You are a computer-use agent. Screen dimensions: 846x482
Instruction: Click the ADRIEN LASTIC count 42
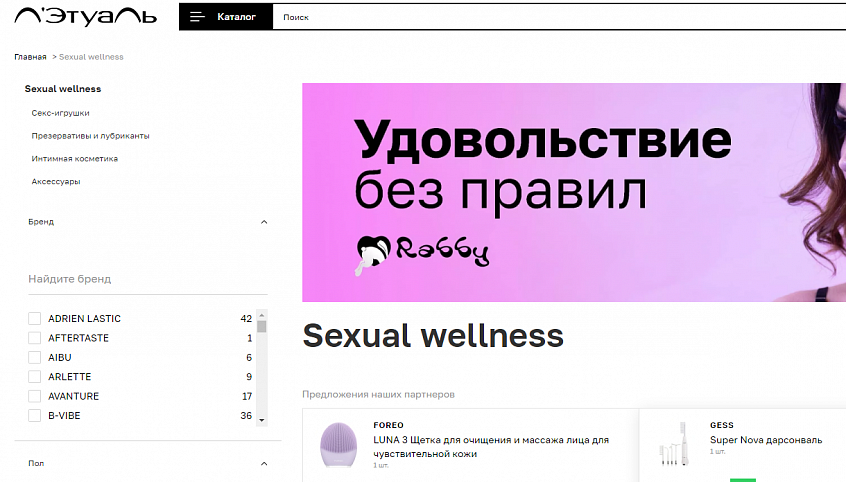tap(246, 318)
